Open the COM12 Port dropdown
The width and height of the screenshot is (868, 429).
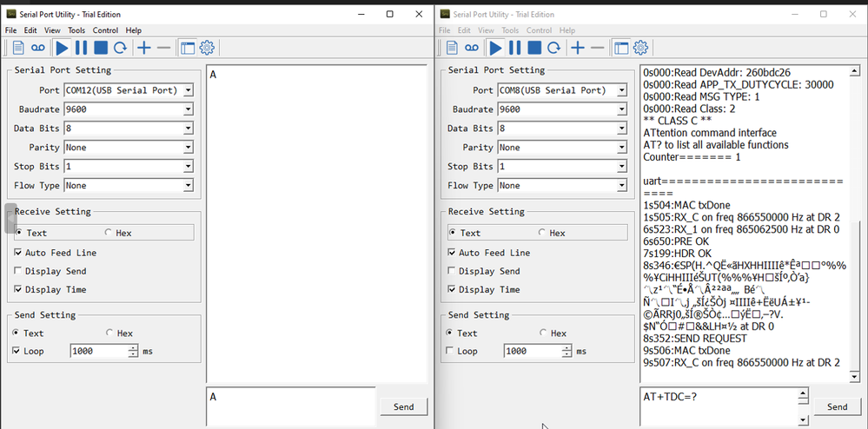pos(189,90)
